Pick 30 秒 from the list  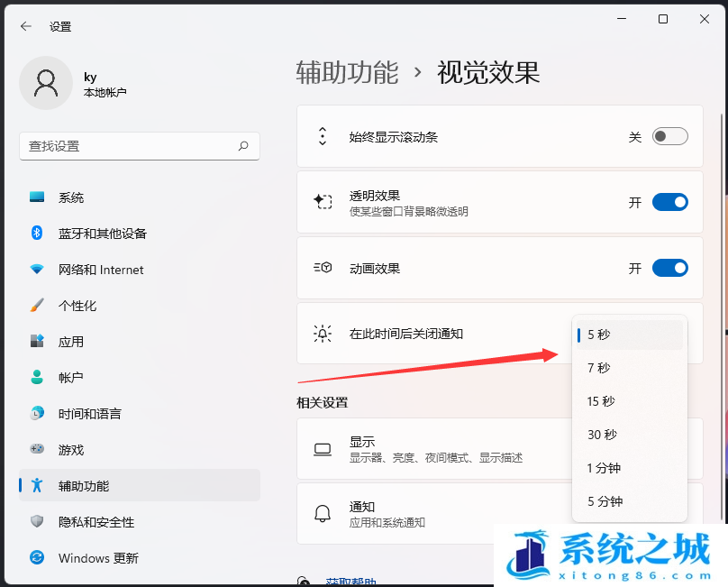pyautogui.click(x=630, y=435)
